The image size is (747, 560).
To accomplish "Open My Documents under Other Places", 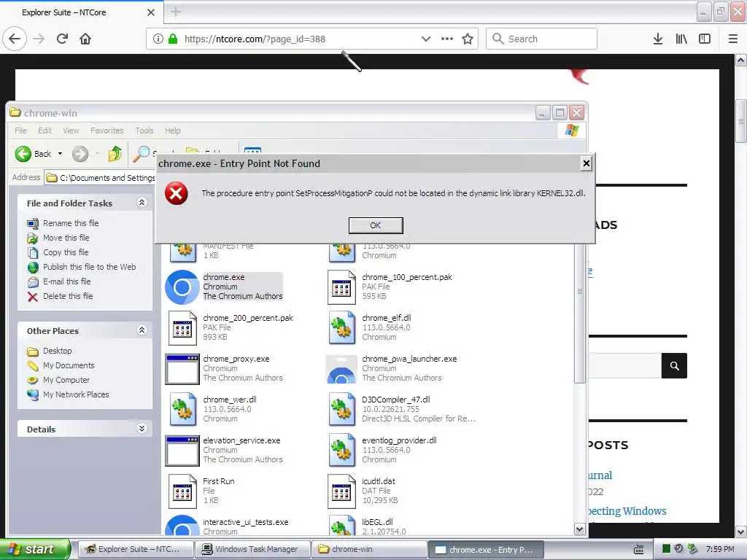I will 69,366.
